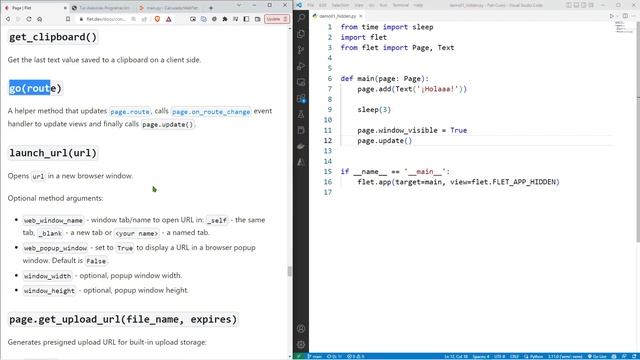Viewport: 640px width, 360px height.
Task: Open the editor More Actions ellipsis menu
Action: coord(633,16)
